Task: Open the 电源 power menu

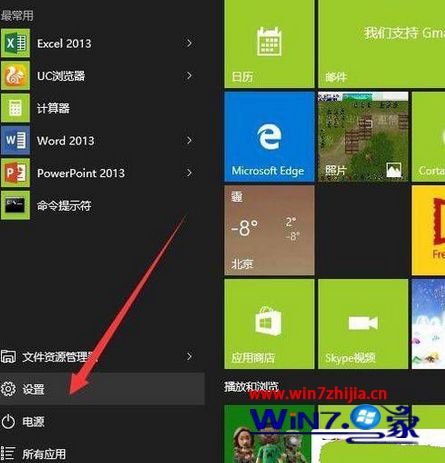Action: [x=102, y=421]
